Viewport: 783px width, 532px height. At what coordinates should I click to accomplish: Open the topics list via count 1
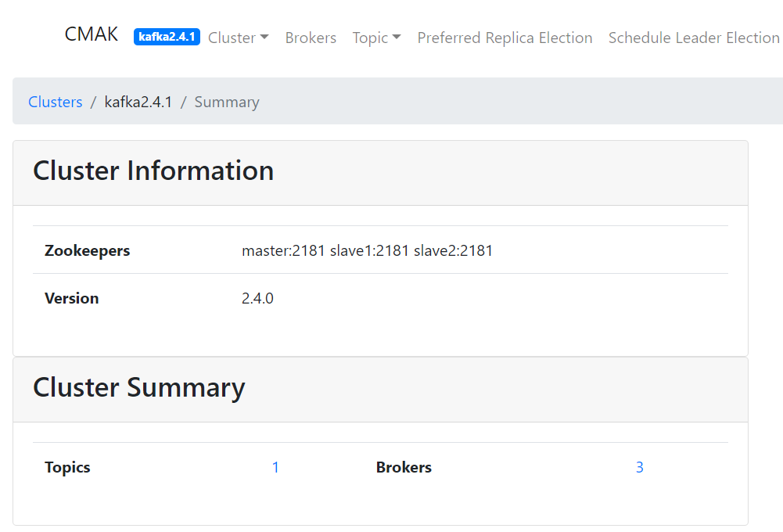pos(275,467)
